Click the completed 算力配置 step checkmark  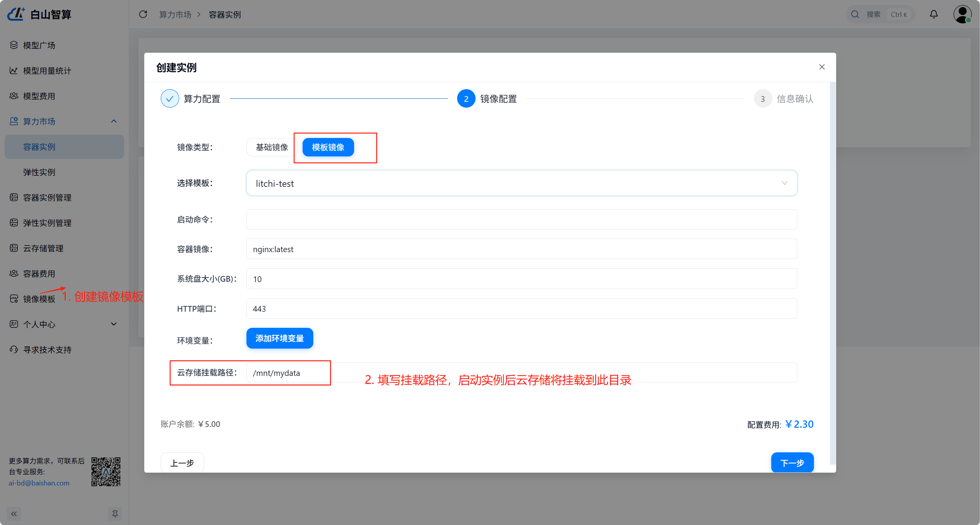point(170,98)
